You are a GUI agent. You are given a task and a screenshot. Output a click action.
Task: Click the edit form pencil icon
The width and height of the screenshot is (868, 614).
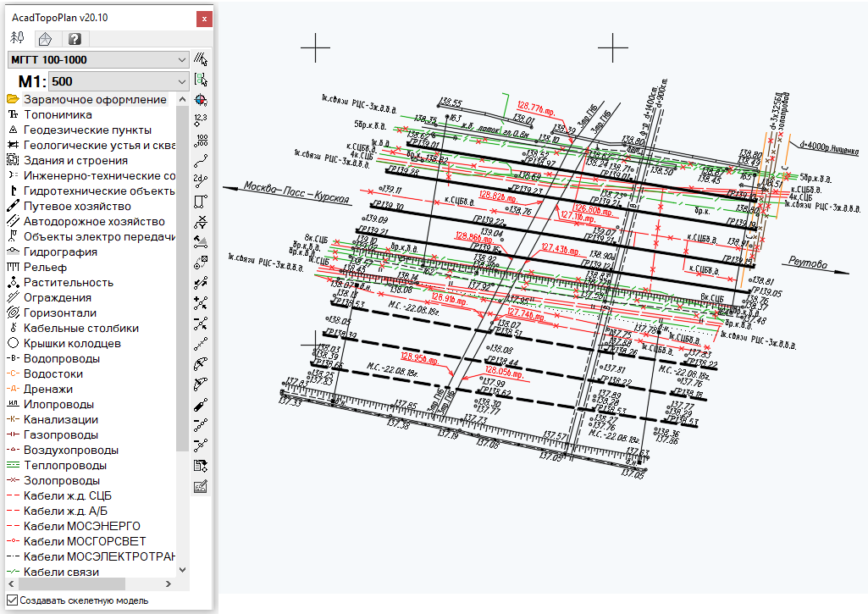201,486
